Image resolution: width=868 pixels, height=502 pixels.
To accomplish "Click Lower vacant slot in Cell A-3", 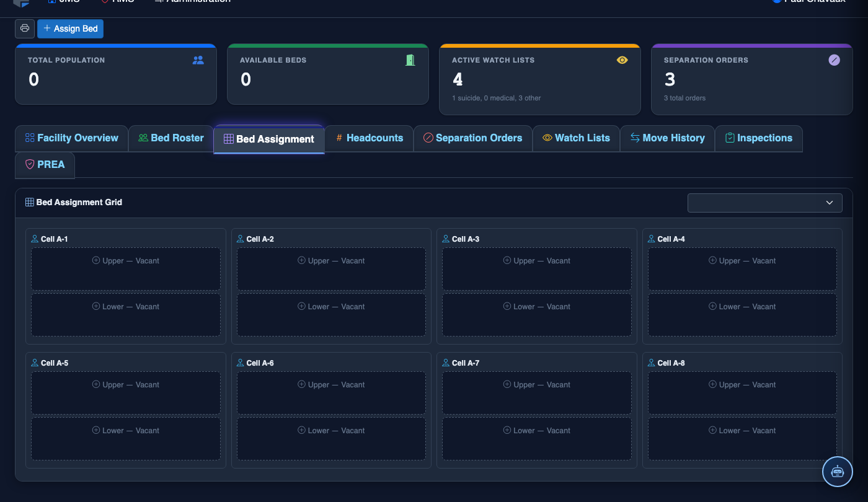I will pos(537,315).
